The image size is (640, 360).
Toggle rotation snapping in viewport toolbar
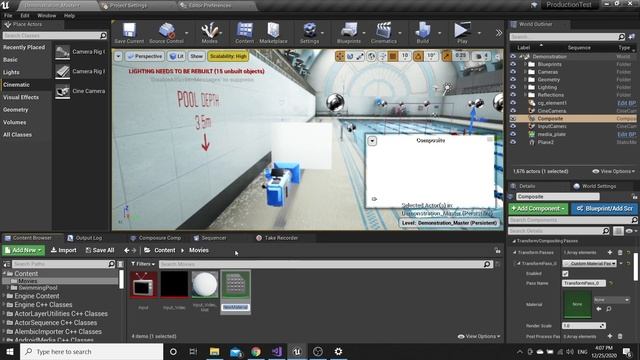[418, 56]
